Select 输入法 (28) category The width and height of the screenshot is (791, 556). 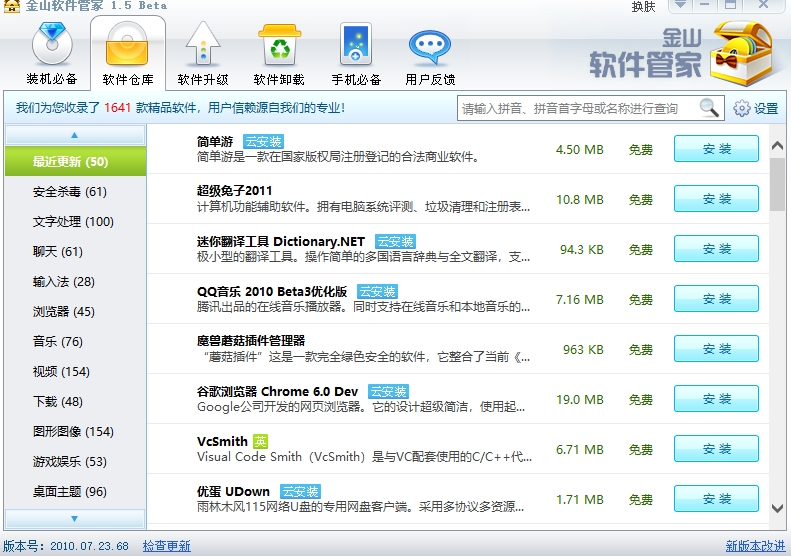point(75,282)
